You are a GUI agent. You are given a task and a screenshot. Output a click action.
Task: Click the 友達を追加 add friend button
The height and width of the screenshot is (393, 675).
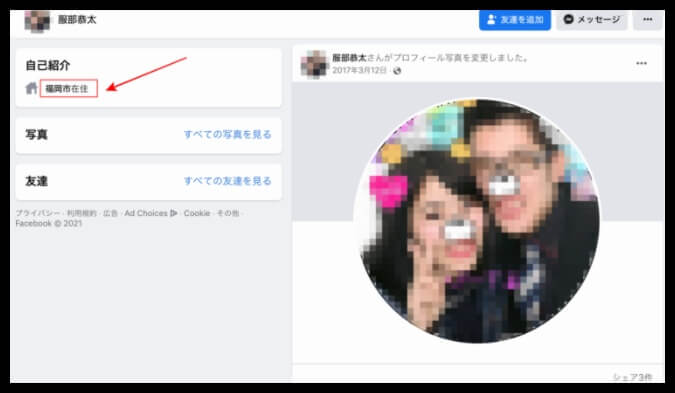point(515,20)
